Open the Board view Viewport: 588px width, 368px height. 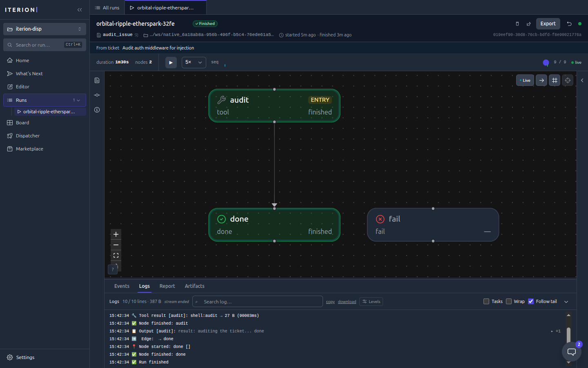point(45,123)
